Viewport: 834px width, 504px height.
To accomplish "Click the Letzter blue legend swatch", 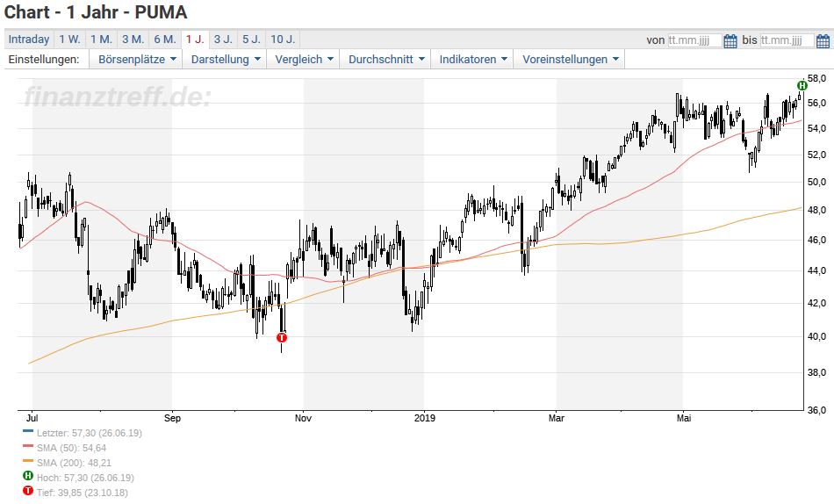I will click(x=28, y=431).
